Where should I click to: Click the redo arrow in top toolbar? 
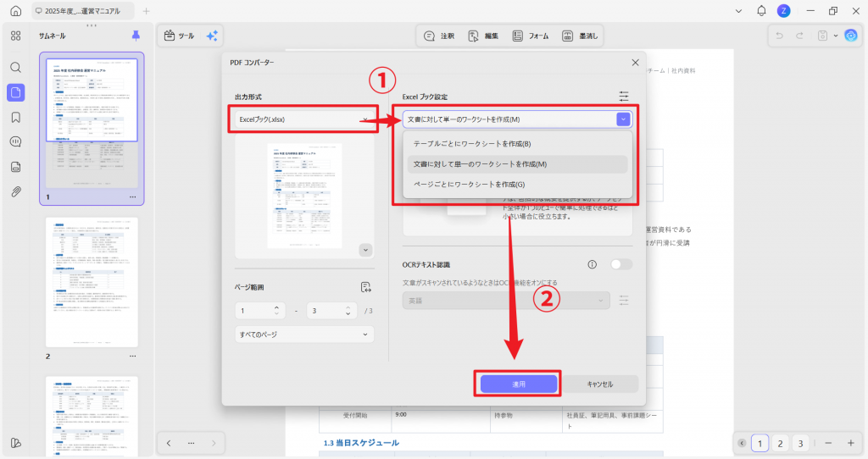point(799,36)
